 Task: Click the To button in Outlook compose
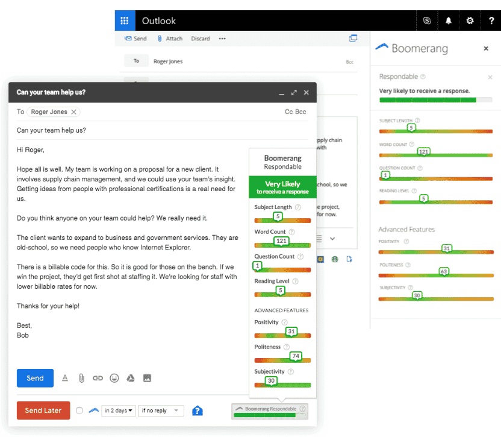(x=136, y=61)
